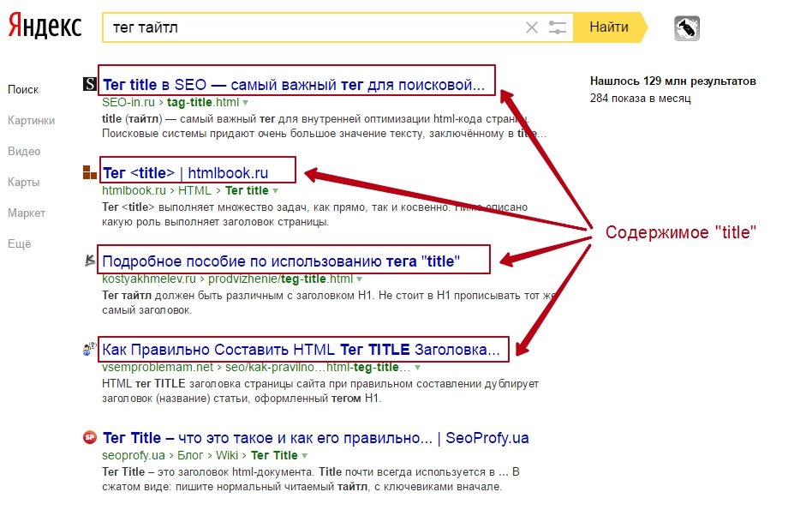Click the Wiki breadcrumb under SeoProfy result

(227, 455)
